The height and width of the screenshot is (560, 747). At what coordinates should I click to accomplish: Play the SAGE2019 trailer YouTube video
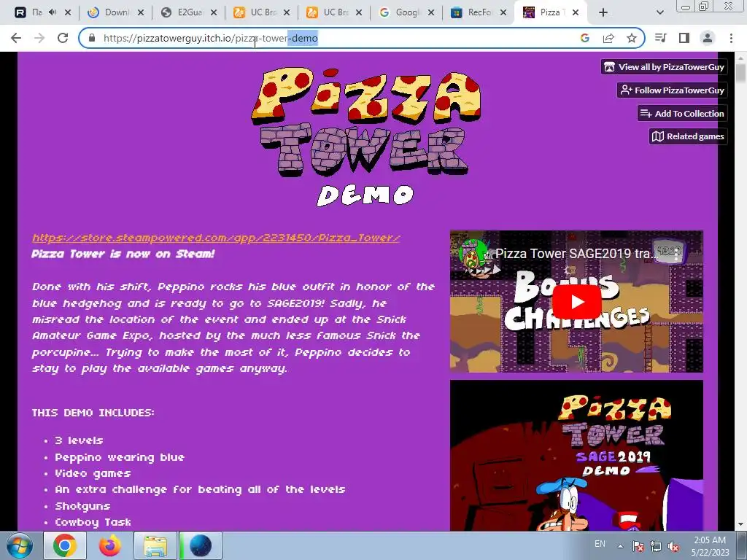pos(576,302)
